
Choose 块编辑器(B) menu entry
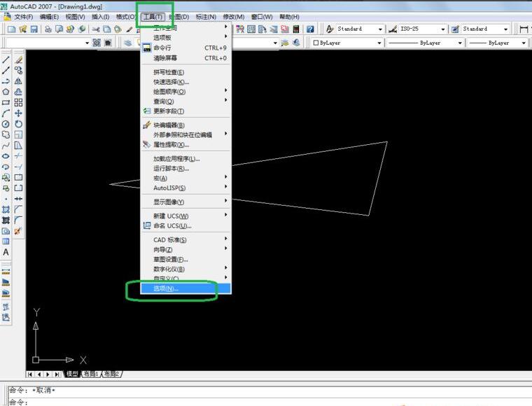(x=185, y=125)
